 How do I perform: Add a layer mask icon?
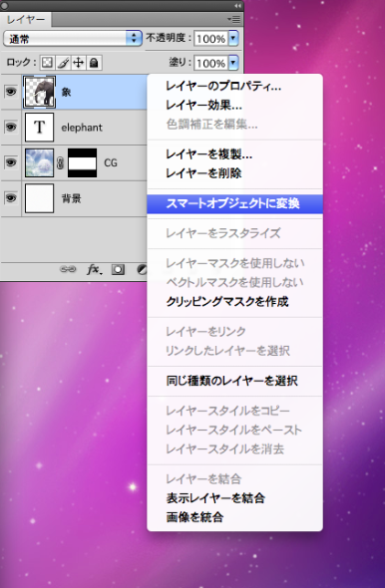tap(118, 270)
